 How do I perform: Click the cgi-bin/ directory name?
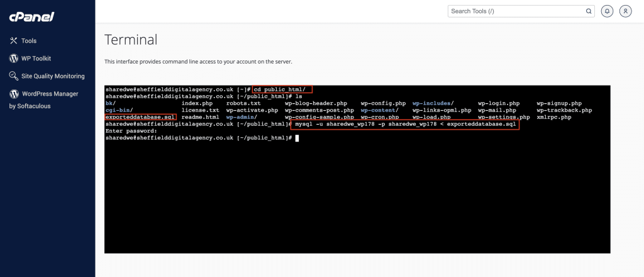[119, 110]
